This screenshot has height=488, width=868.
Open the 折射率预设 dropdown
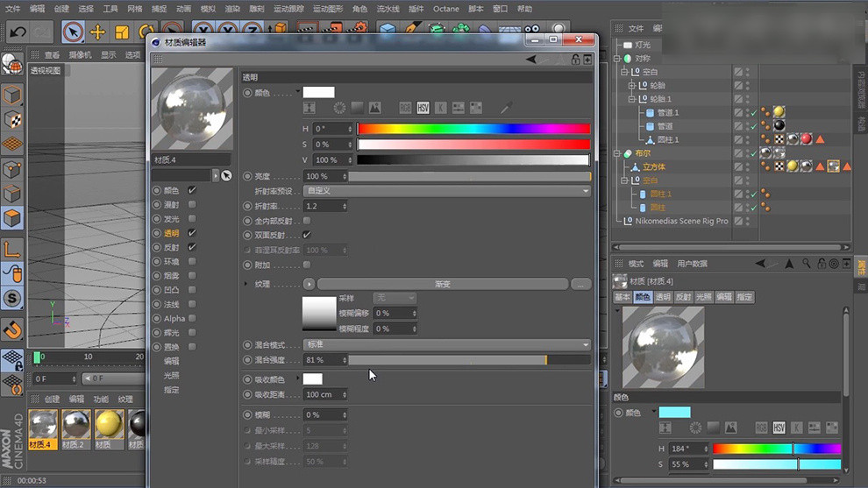(x=447, y=190)
